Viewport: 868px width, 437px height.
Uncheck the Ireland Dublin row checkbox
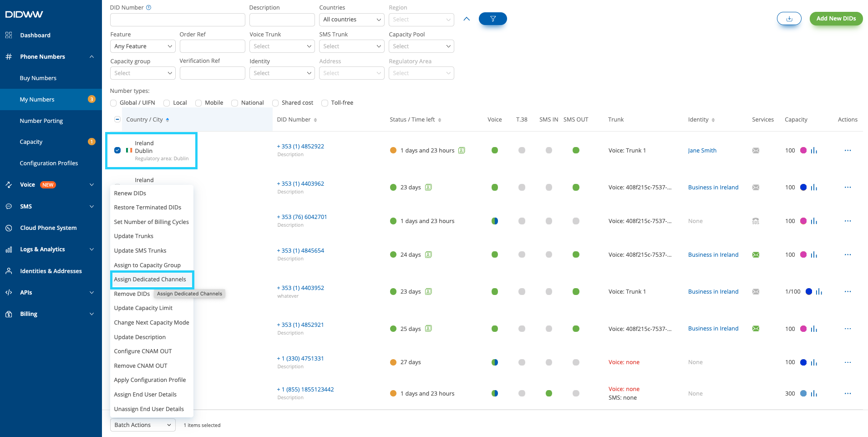(117, 150)
